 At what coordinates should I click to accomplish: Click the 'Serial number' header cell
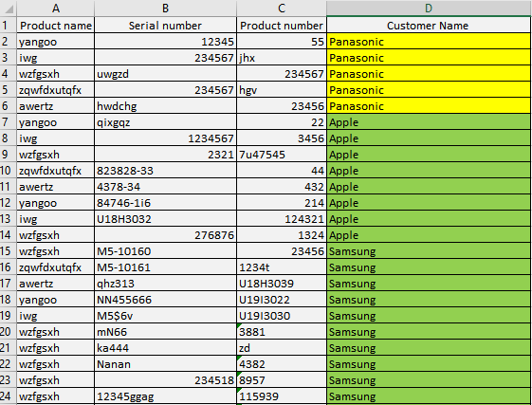(x=165, y=25)
